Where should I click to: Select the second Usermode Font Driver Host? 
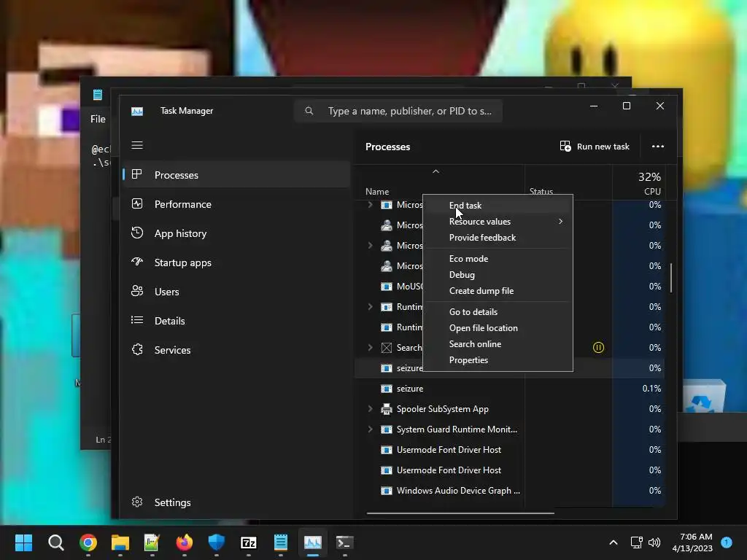[509, 470]
